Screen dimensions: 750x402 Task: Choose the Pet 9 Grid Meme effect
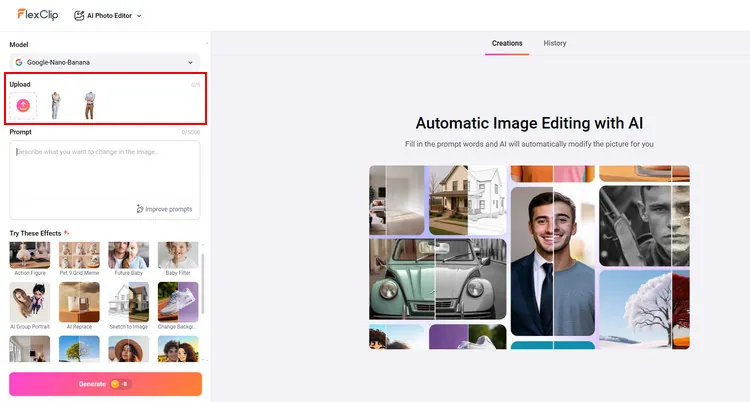click(x=79, y=258)
